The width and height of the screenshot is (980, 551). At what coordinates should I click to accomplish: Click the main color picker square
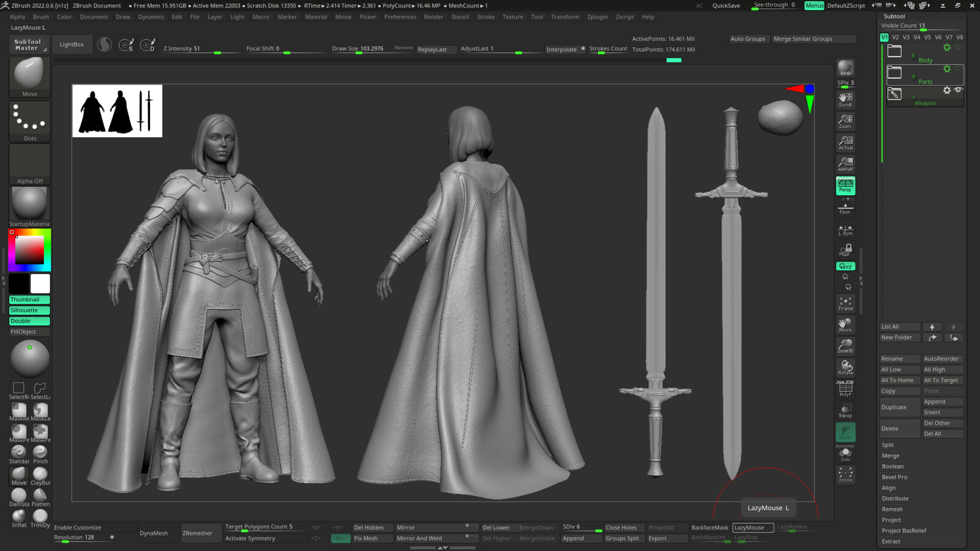(29, 250)
